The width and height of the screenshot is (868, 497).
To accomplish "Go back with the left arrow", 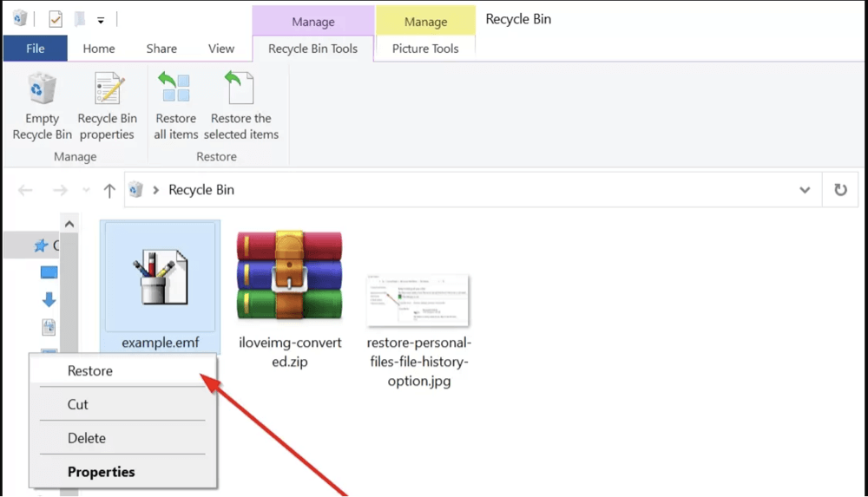I will pyautogui.click(x=25, y=191).
